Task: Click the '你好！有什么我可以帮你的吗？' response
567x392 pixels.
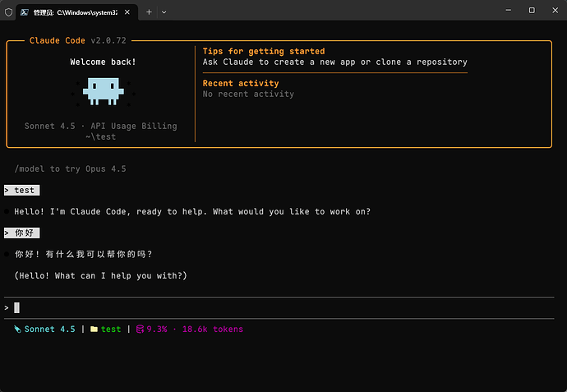Action: point(84,254)
